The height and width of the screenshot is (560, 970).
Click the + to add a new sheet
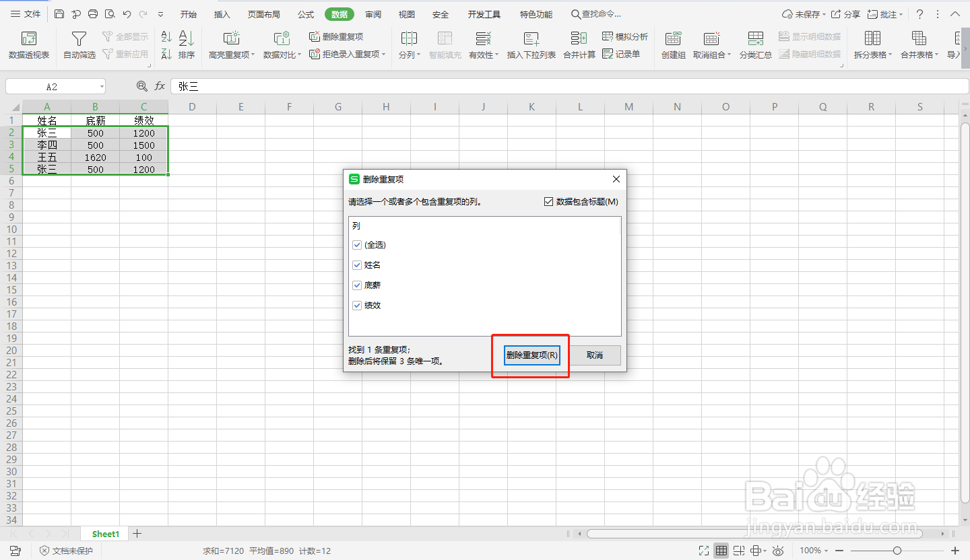[x=137, y=533]
